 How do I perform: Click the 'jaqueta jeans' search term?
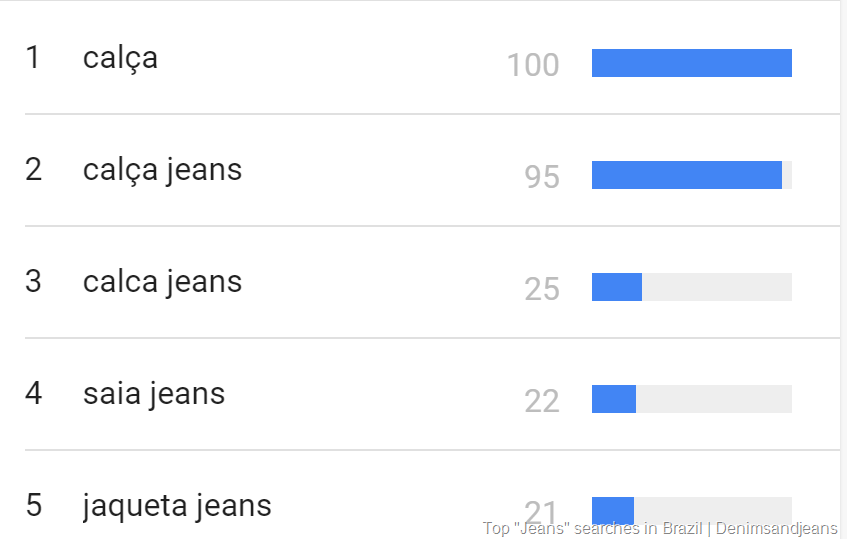(x=177, y=506)
